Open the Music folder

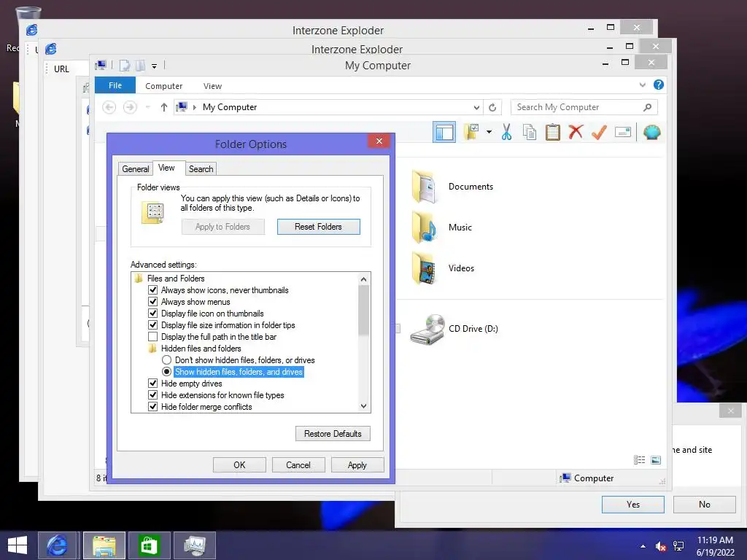coord(442,227)
